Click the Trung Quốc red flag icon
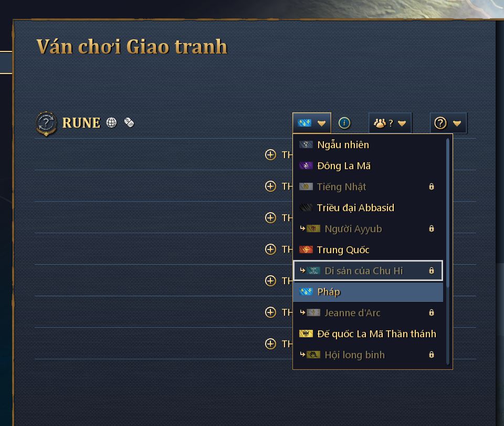This screenshot has height=426, width=504. tap(305, 250)
